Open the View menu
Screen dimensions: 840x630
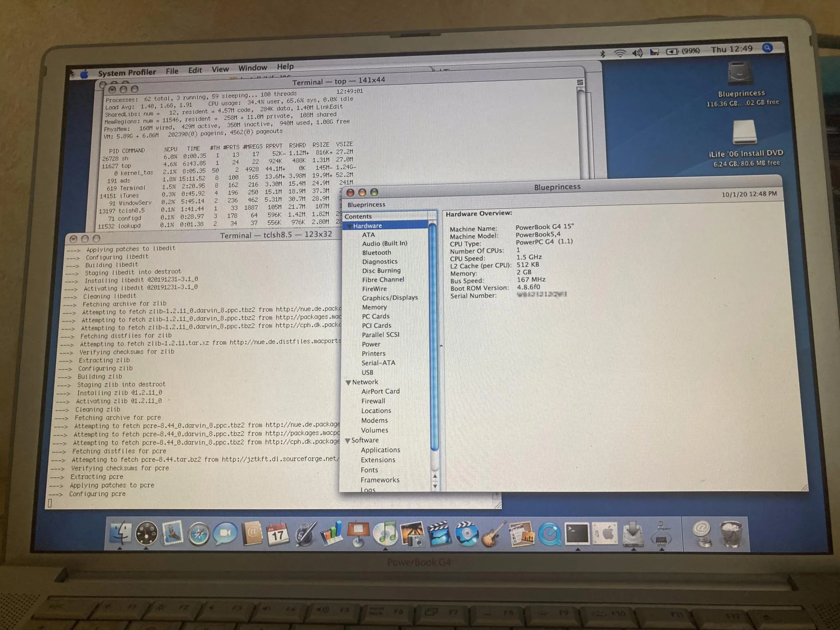pos(220,69)
